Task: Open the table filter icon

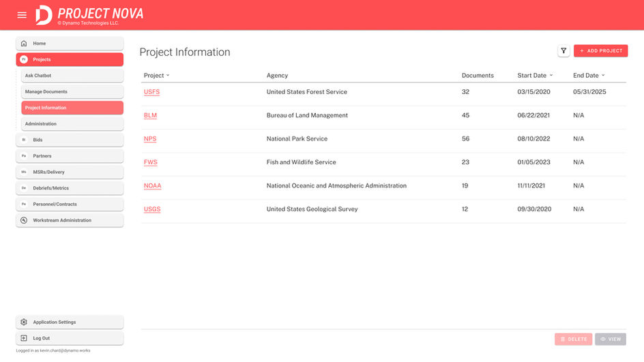Action: point(563,51)
